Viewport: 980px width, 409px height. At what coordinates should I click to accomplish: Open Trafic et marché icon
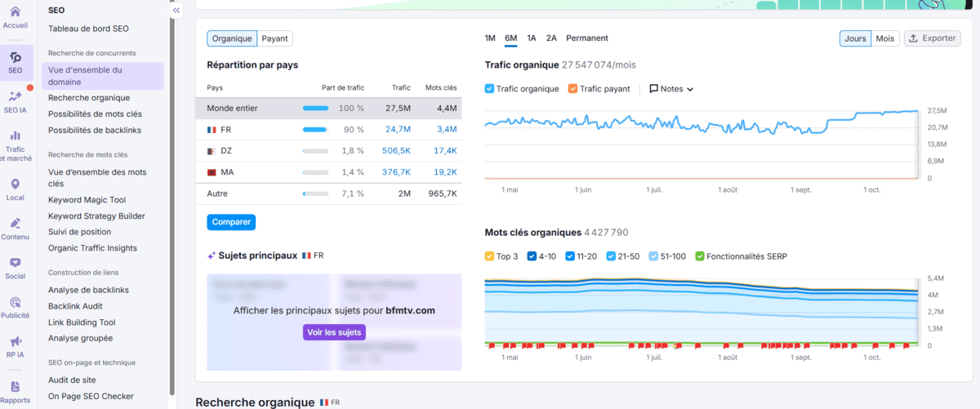(16, 135)
